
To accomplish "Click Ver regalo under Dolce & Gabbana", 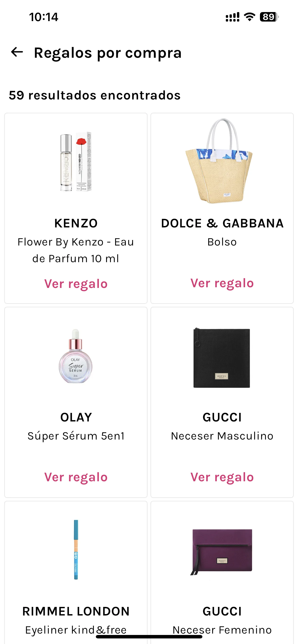I will tap(222, 283).
